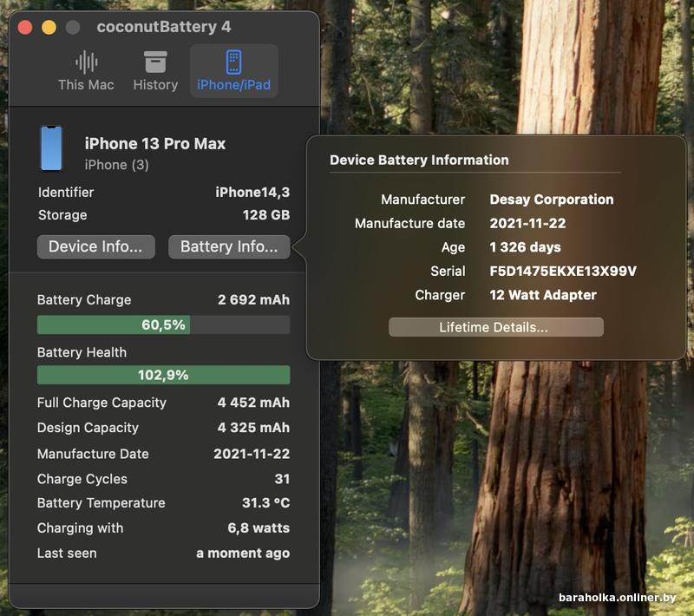Click the Charge Cycles label
Image resolution: width=694 pixels, height=616 pixels.
point(82,479)
